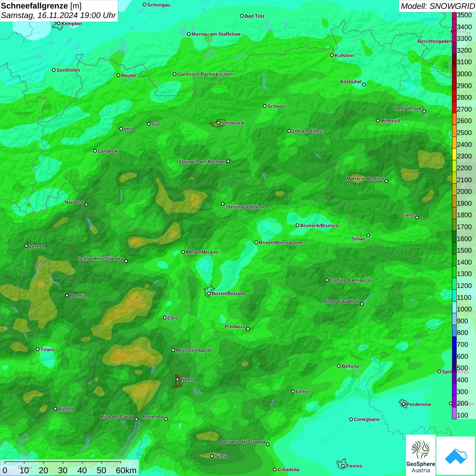Click the 100 violet legend swatch
Image resolution: width=476 pixels, height=476 pixels.
[454, 413]
